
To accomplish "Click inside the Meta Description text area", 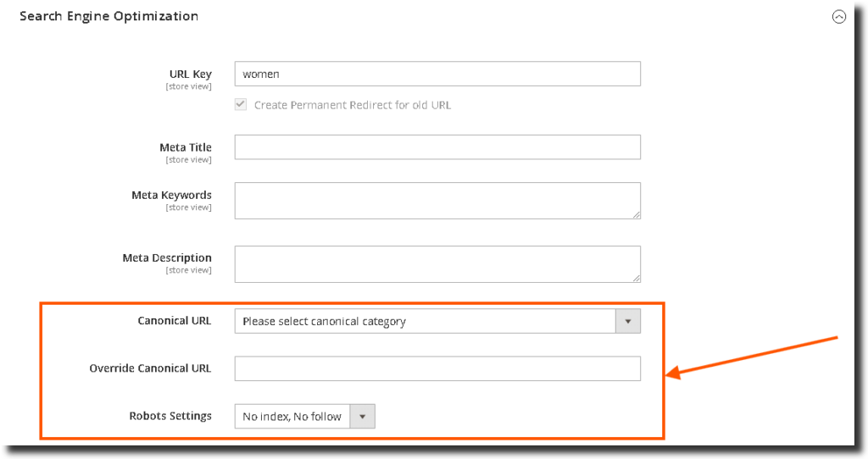I will point(437,263).
